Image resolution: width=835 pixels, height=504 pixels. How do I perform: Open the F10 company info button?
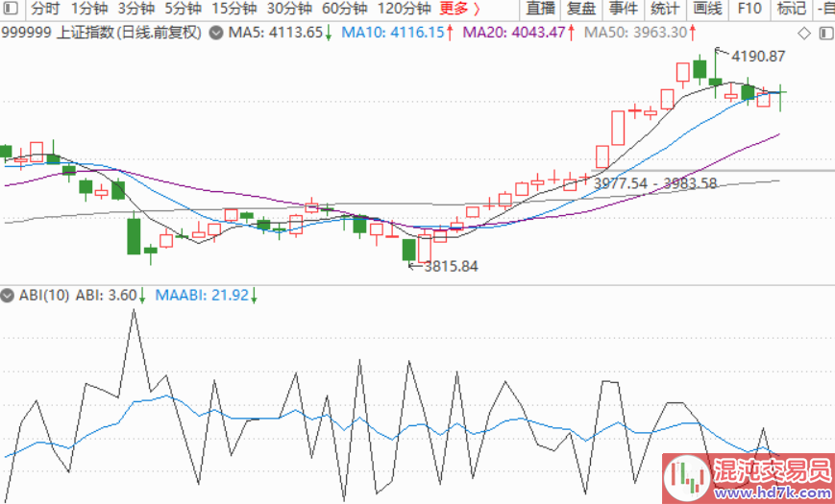coord(749,10)
